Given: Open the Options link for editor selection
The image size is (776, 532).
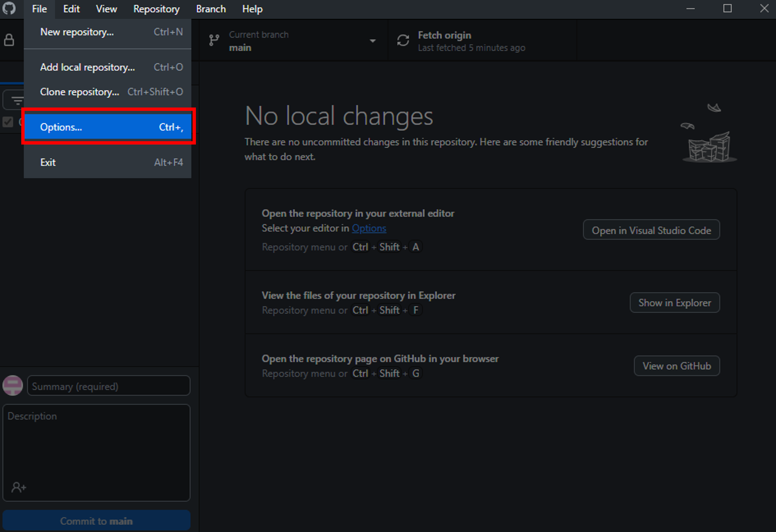Looking at the screenshot, I should point(369,228).
